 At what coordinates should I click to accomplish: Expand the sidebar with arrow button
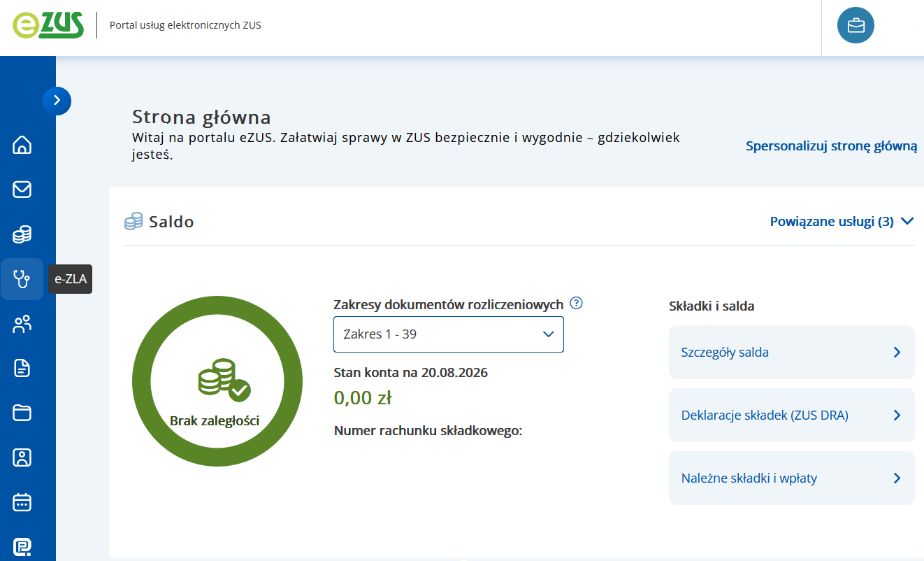coord(57,101)
